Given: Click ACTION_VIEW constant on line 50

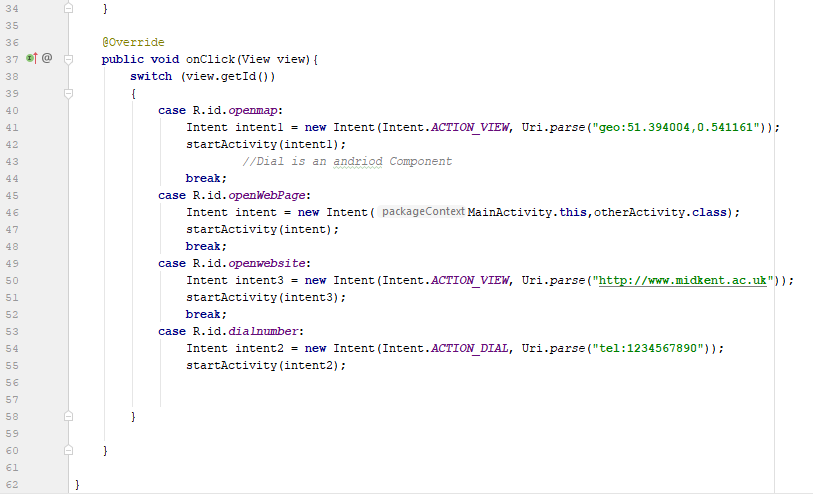Looking at the screenshot, I should [x=470, y=280].
